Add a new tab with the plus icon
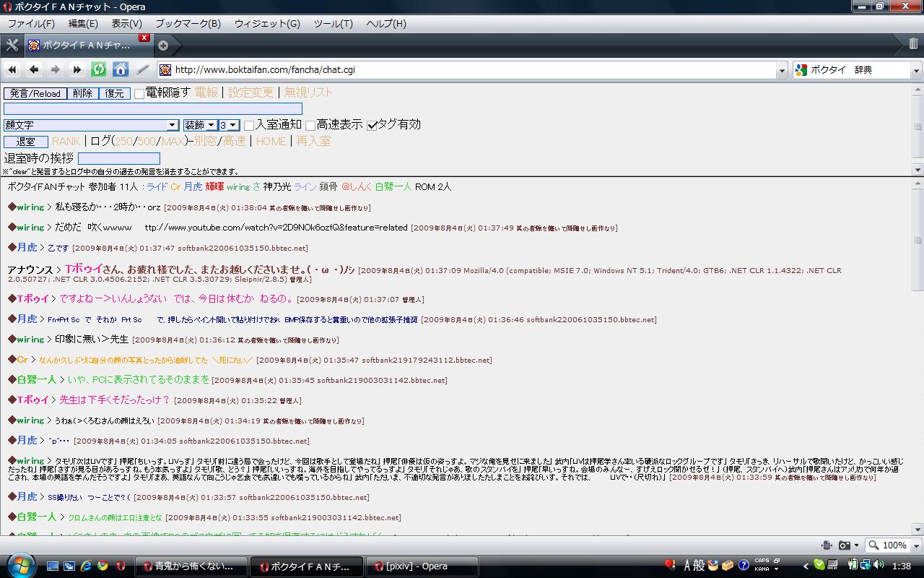 pyautogui.click(x=163, y=46)
